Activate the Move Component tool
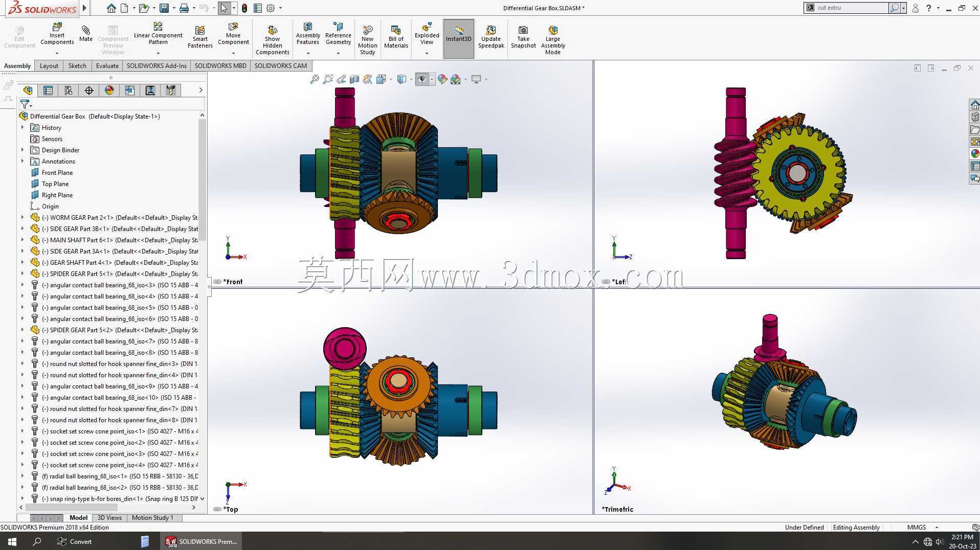The image size is (980, 550). (233, 34)
